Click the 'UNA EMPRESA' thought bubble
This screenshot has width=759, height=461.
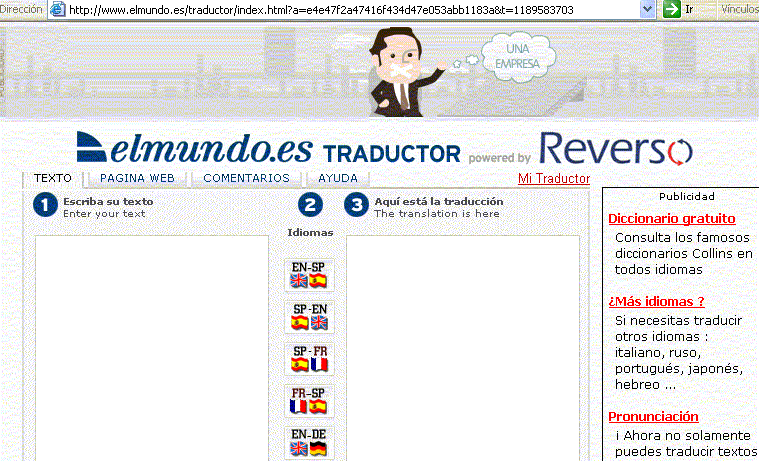[518, 56]
